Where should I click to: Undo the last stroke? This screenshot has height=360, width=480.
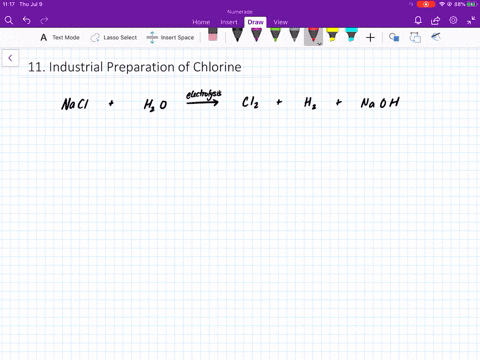click(27, 21)
